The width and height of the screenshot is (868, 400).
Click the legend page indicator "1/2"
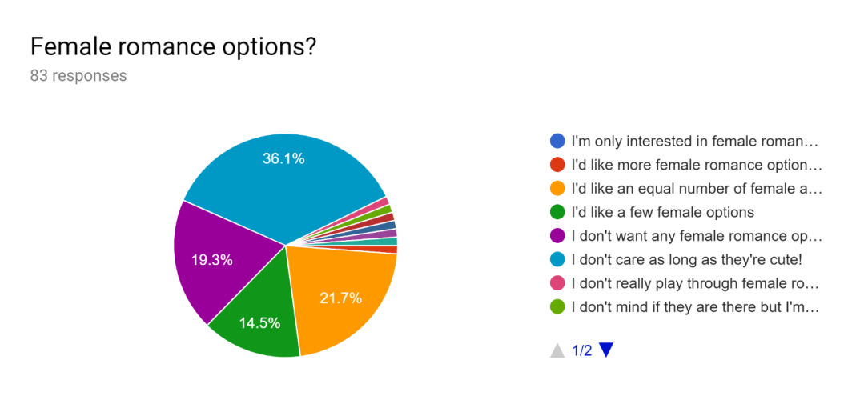point(582,350)
